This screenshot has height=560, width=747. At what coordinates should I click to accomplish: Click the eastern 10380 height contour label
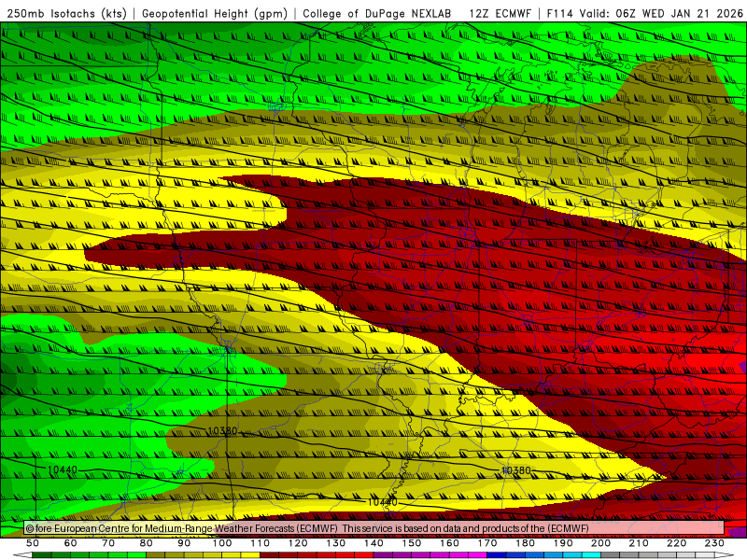(516, 470)
